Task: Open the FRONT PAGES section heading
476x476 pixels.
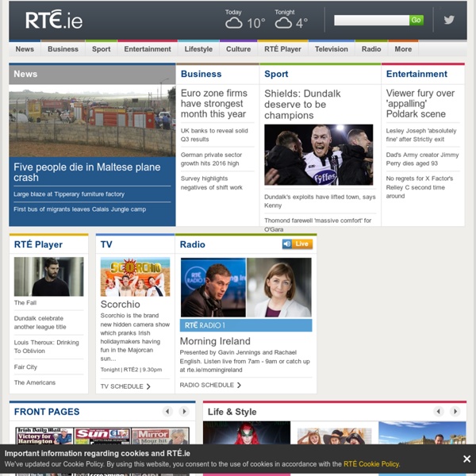Action: click(x=47, y=412)
